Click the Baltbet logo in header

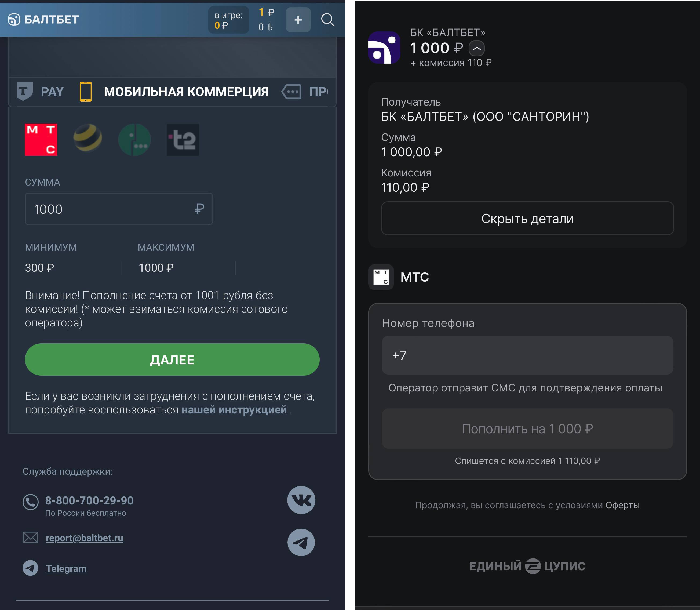pos(43,20)
